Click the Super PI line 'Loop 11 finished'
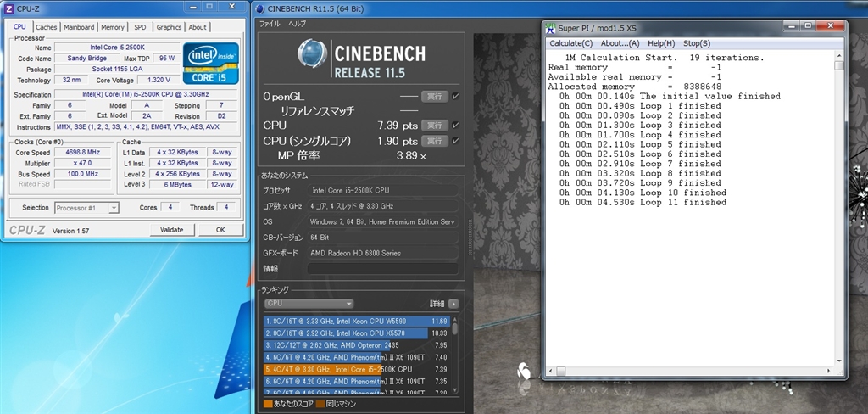The height and width of the screenshot is (414, 868). point(643,202)
